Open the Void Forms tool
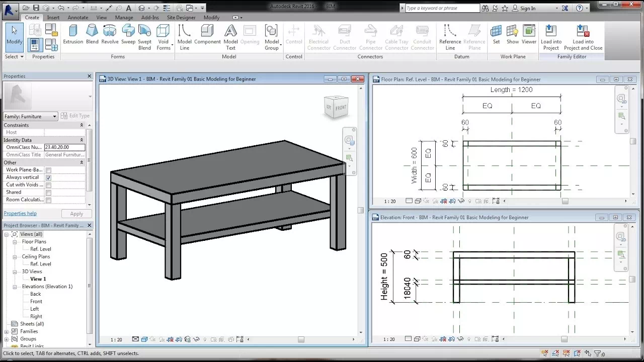The image size is (644, 362). click(164, 35)
